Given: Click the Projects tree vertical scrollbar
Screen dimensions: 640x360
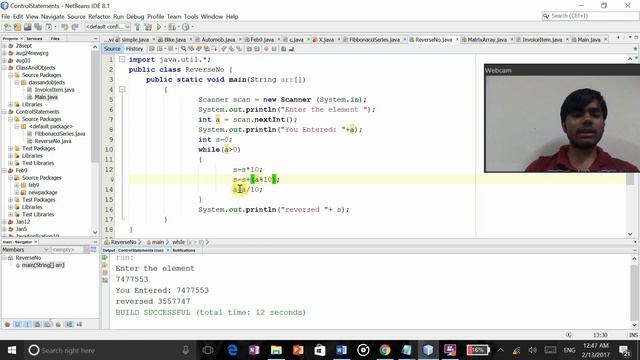Looking at the screenshot, I should (x=95, y=139).
